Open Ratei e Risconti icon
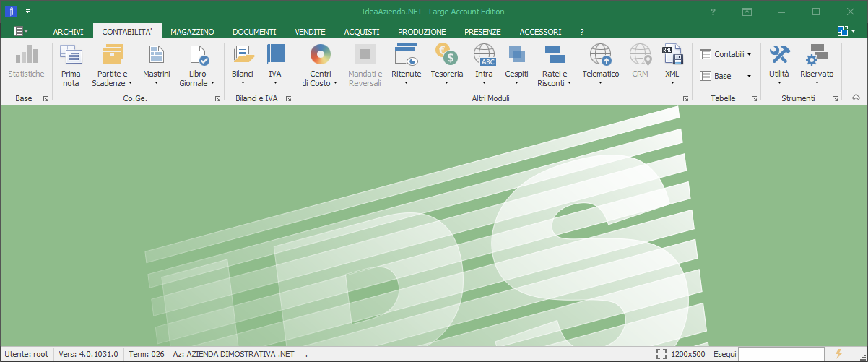Image resolution: width=868 pixels, height=362 pixels. pos(554,55)
